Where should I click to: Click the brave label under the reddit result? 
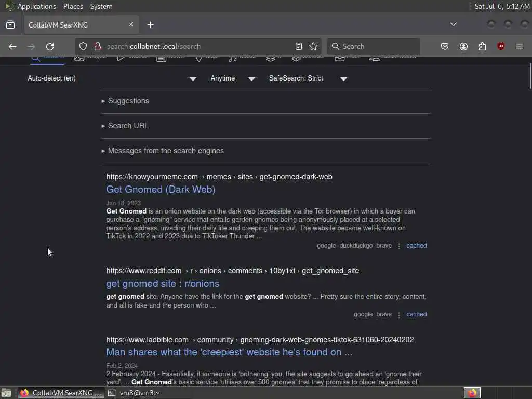pyautogui.click(x=384, y=314)
